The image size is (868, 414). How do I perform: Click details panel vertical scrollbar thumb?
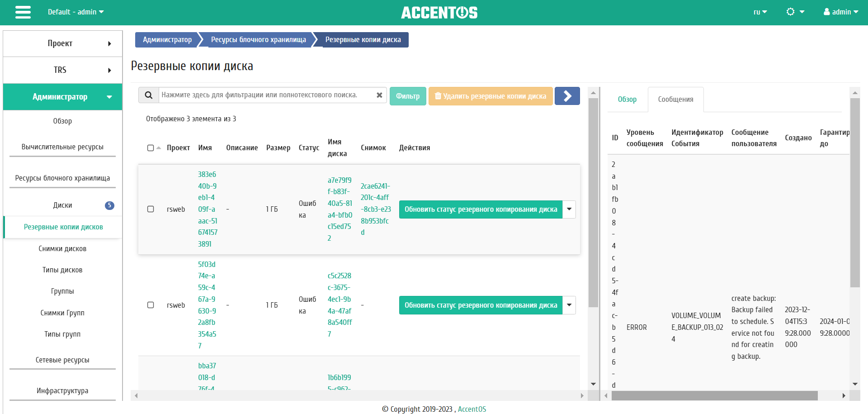pyautogui.click(x=855, y=193)
